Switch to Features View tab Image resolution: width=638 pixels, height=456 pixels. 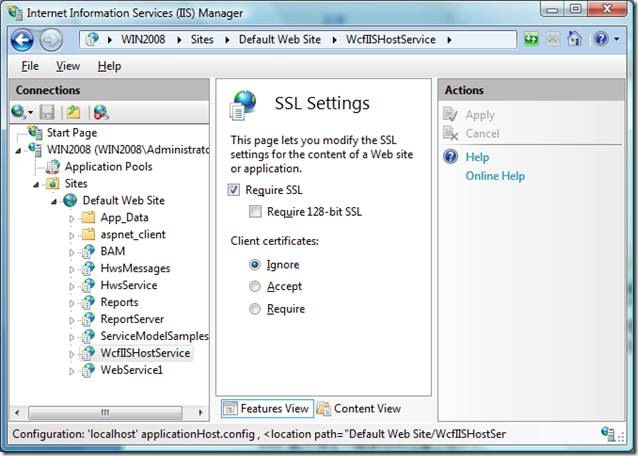tap(267, 408)
